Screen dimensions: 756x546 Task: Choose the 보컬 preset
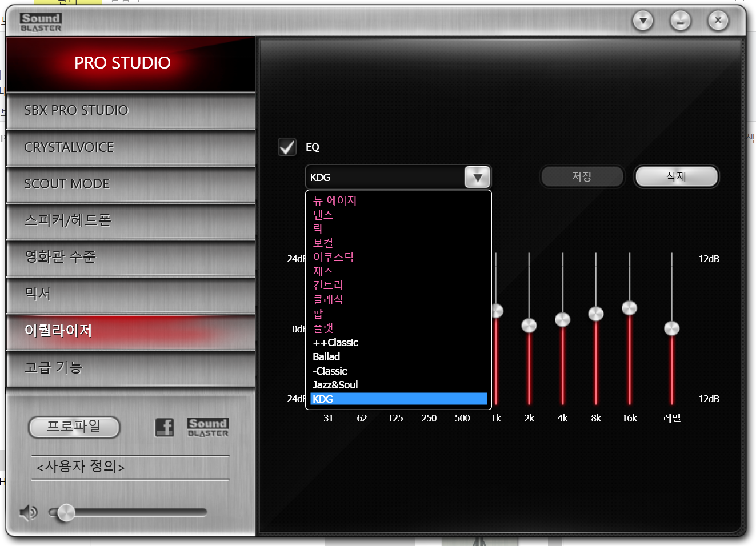[398, 243]
